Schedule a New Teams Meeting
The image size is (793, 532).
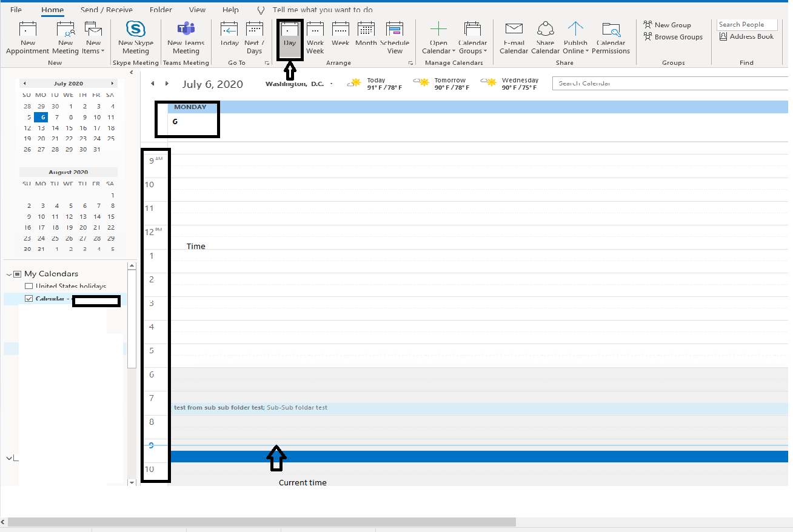click(186, 38)
